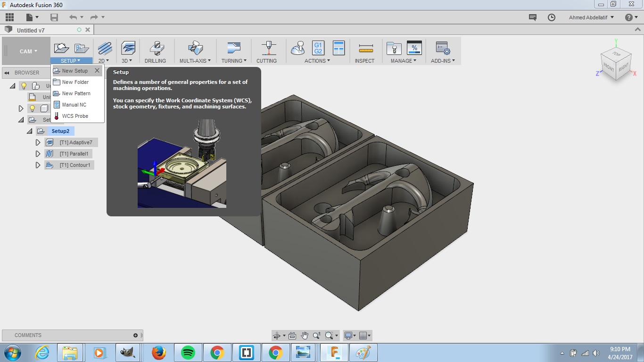Open the ACTIONS dropdown
The height and width of the screenshot is (362, 644).
click(x=317, y=61)
